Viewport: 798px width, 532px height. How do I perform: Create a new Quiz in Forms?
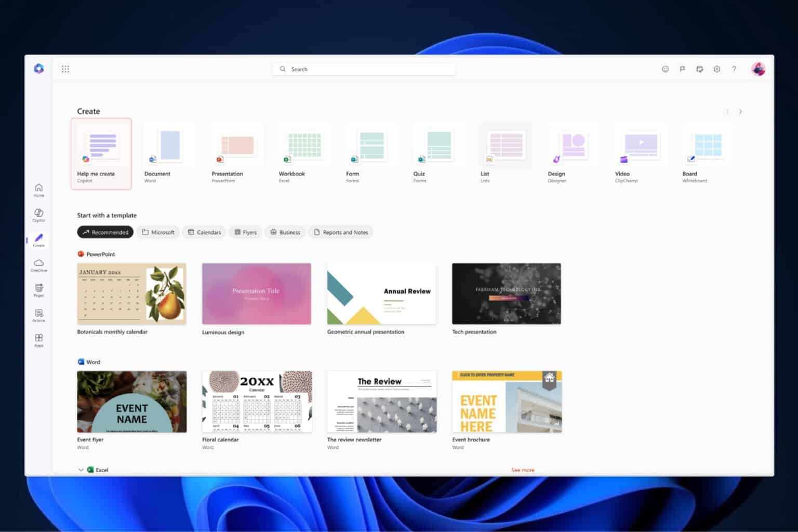[x=438, y=153]
